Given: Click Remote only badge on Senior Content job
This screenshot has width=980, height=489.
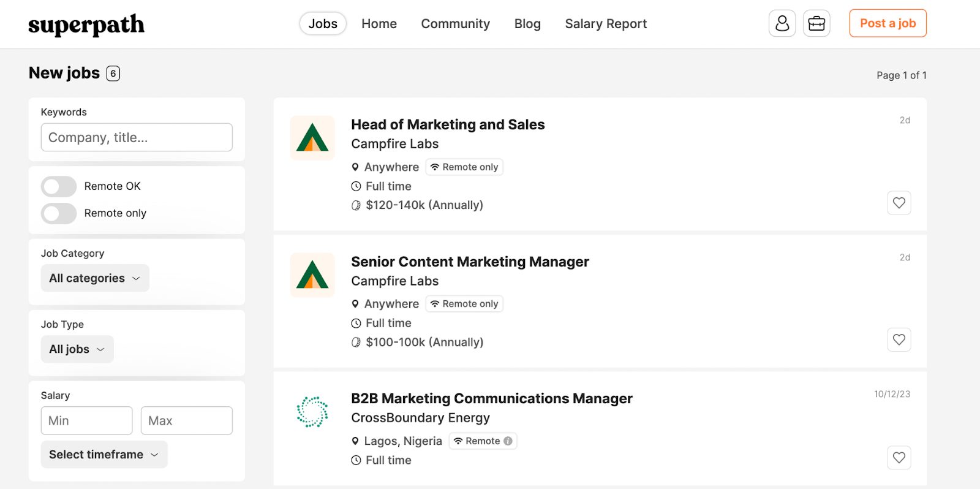Looking at the screenshot, I should 464,304.
